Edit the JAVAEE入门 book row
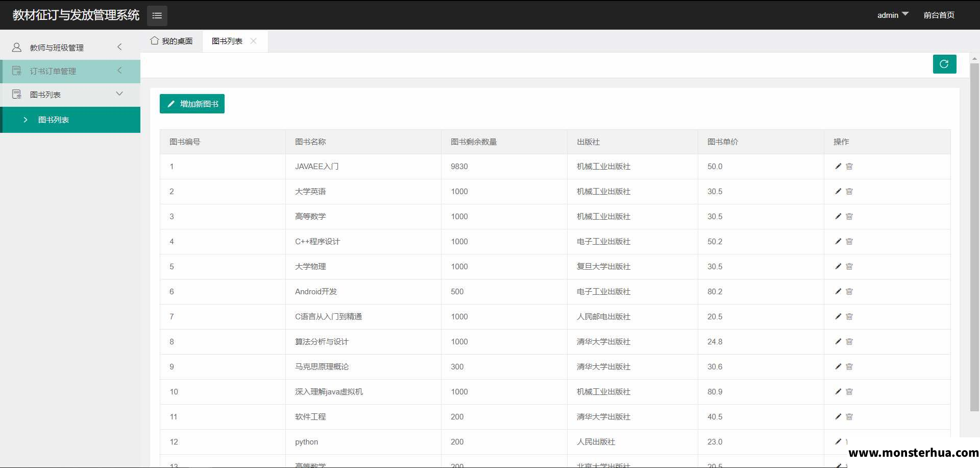 click(x=838, y=166)
